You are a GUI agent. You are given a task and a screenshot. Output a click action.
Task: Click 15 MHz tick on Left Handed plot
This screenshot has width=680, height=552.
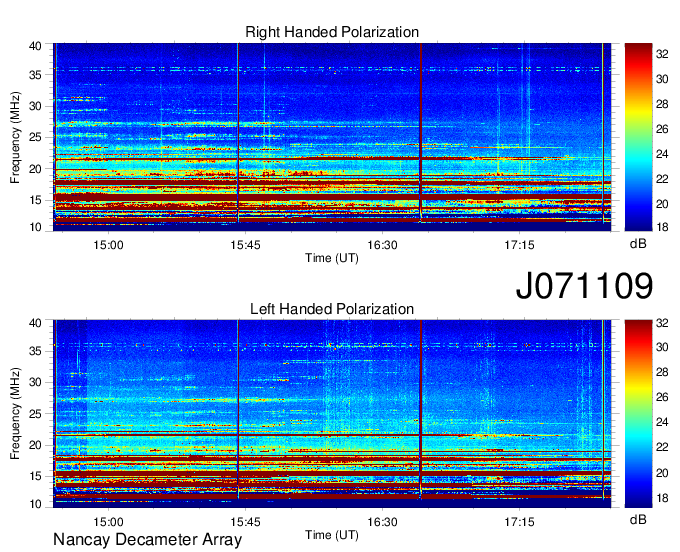pos(35,476)
